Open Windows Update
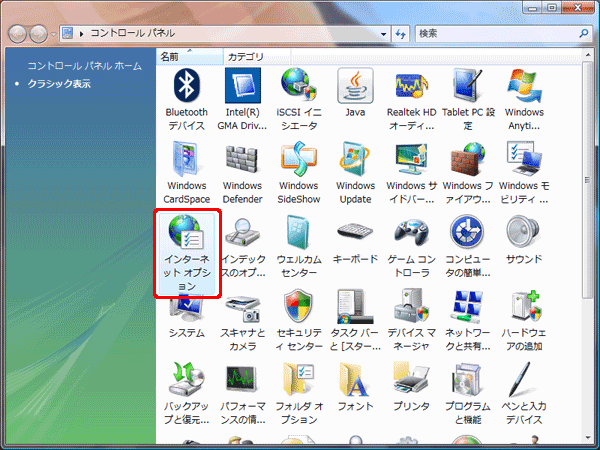 tap(355, 173)
